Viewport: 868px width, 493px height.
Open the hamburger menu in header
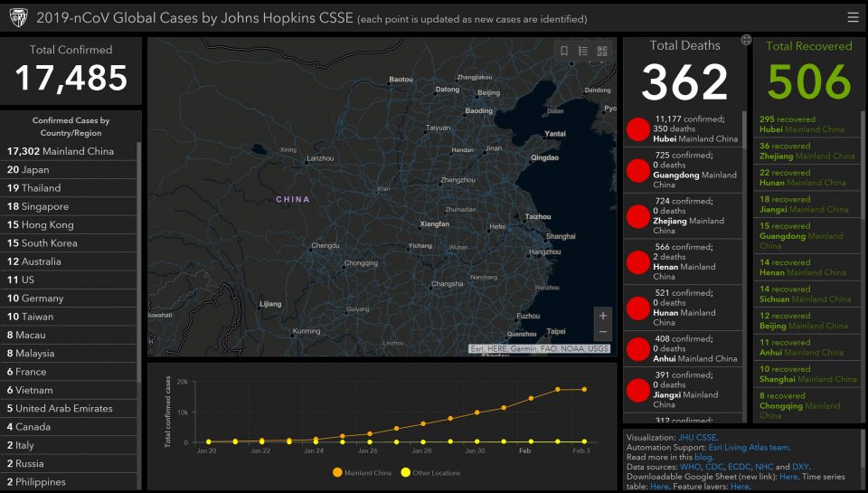coord(853,17)
